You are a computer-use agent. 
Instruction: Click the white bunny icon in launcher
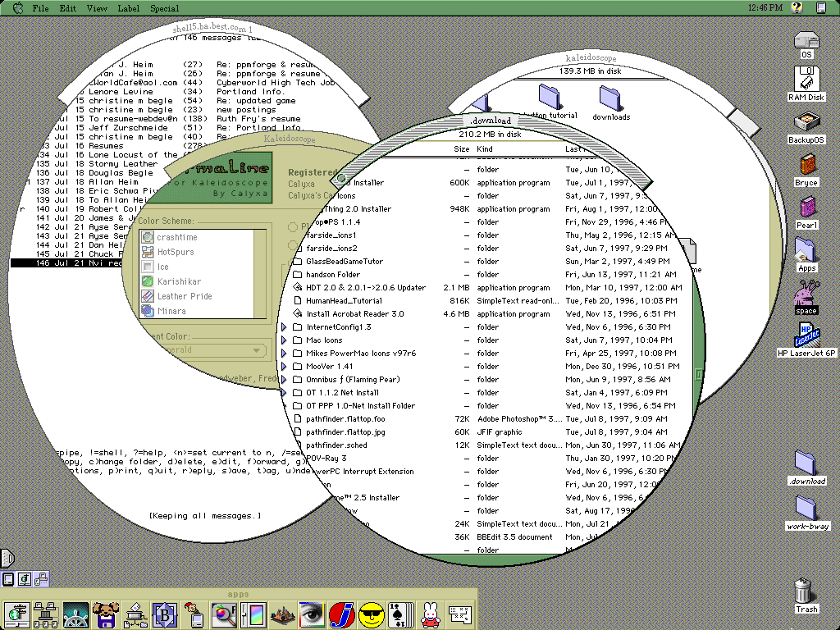[431, 614]
